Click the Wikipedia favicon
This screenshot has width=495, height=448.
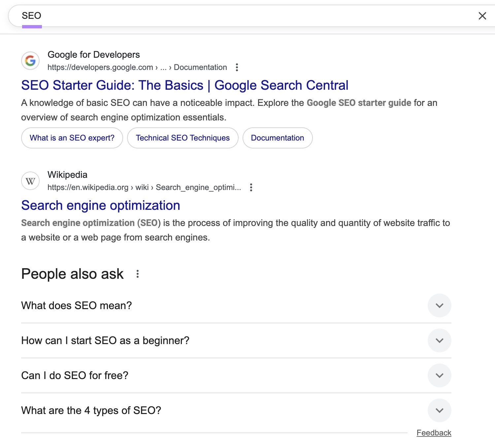[x=30, y=181]
